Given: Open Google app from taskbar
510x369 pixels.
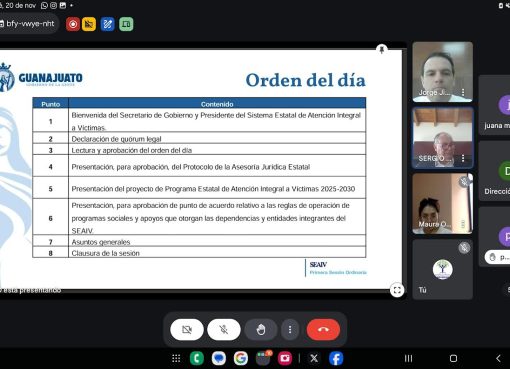Looking at the screenshot, I should [x=241, y=359].
